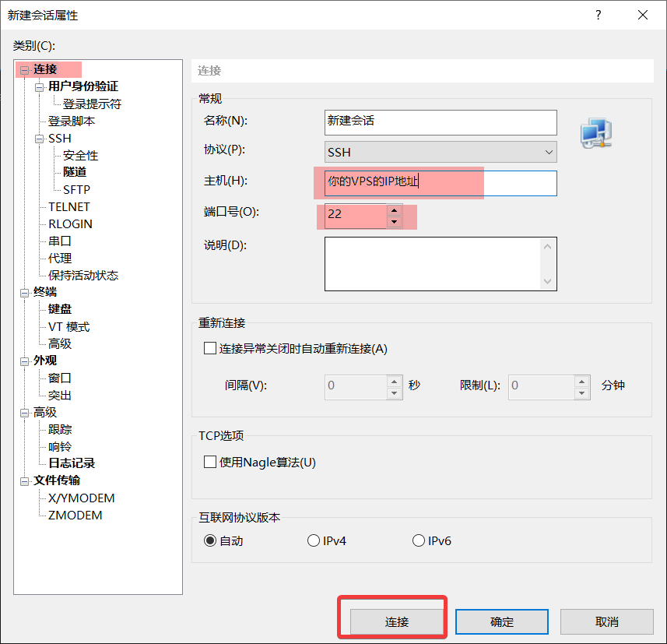Decrease port number with down arrow

pyautogui.click(x=394, y=221)
